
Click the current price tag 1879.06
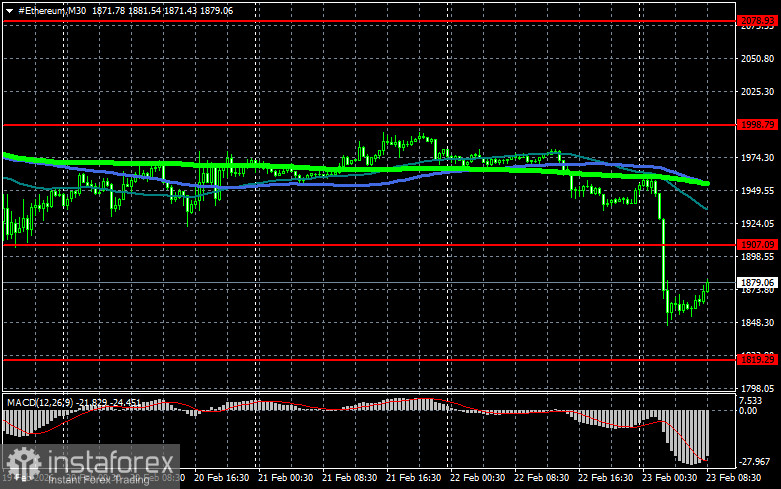click(x=756, y=283)
